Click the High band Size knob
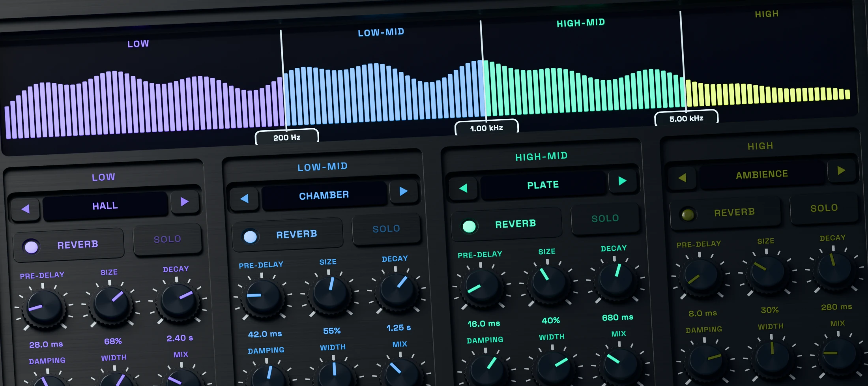Viewport: 868px width, 386px height. point(768,273)
